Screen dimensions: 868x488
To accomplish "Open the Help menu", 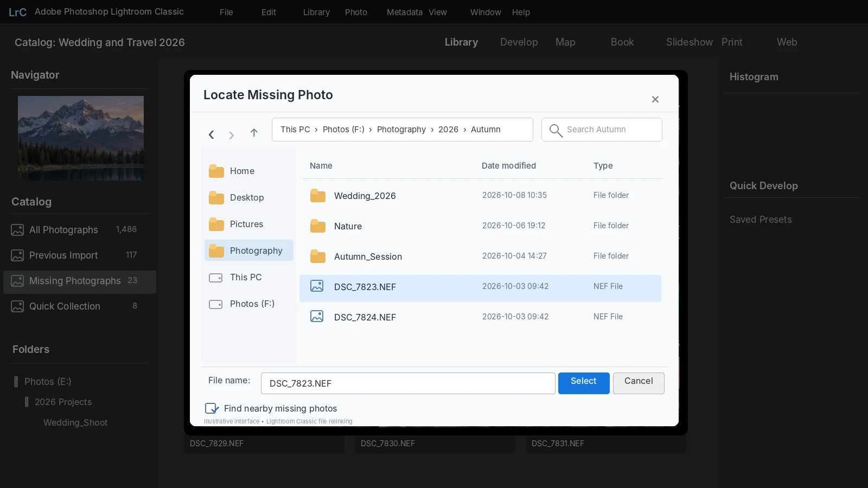I will 521,12.
